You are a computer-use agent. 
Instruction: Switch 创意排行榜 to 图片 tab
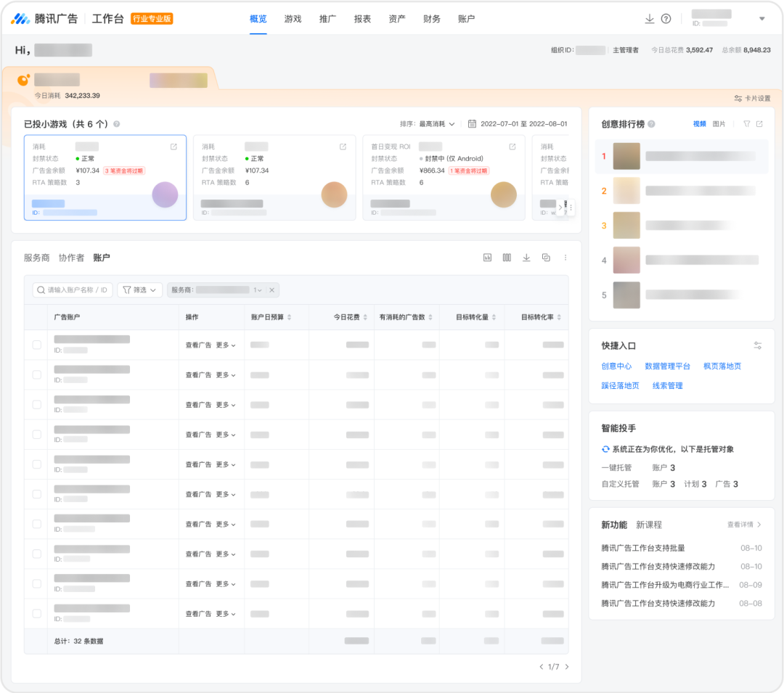pos(719,124)
